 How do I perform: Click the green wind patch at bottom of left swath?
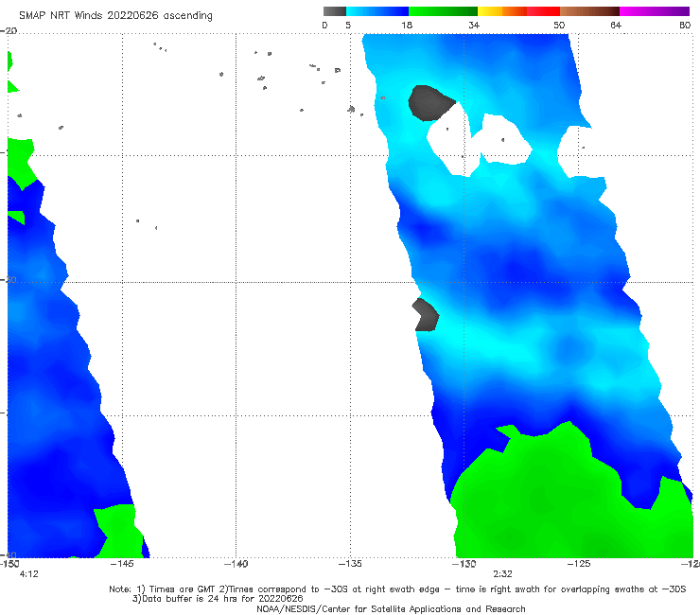click(x=118, y=532)
